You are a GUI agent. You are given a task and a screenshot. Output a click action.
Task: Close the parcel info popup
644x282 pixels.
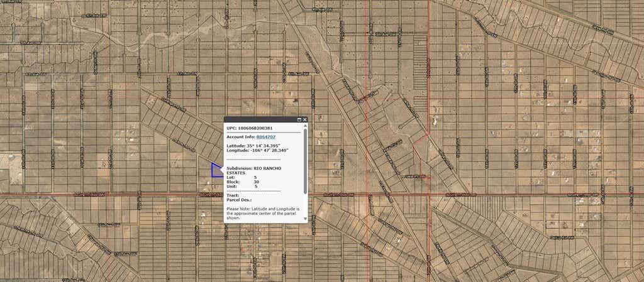click(x=305, y=120)
